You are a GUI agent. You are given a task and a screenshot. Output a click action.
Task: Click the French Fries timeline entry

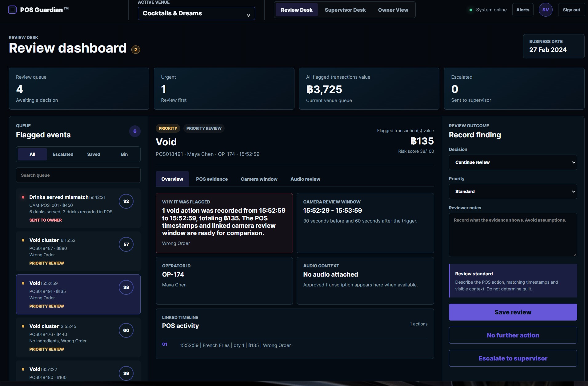point(295,345)
